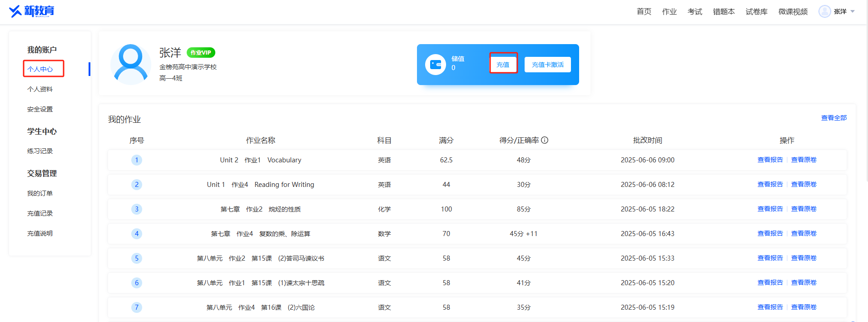Click the school name 金榜苑高中演示学校
Image resolution: width=868 pixels, height=322 pixels.
(188, 67)
